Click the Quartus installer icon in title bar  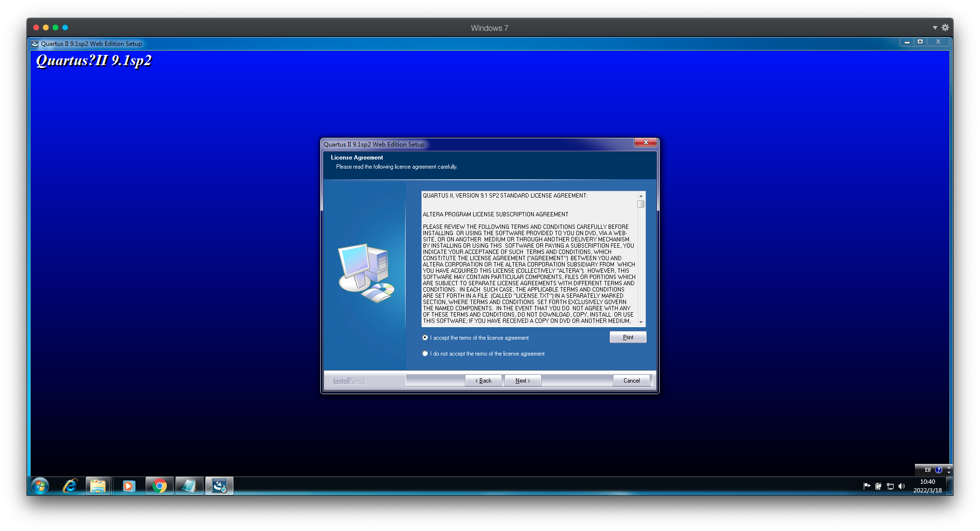35,43
